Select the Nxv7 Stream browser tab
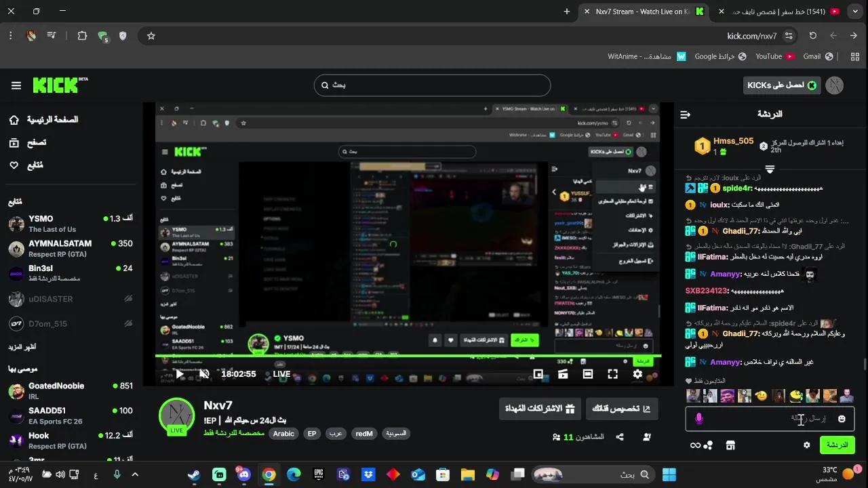 coord(646,12)
